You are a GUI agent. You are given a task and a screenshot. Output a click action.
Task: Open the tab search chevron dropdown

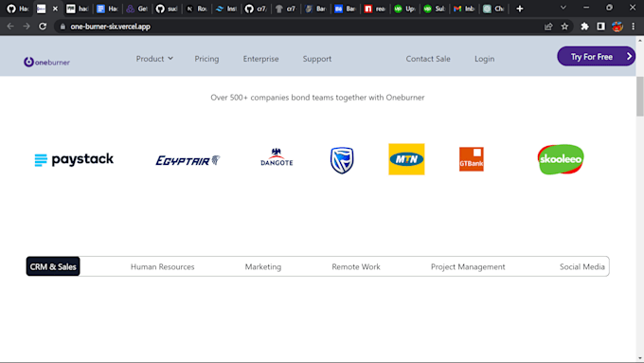pyautogui.click(x=563, y=8)
